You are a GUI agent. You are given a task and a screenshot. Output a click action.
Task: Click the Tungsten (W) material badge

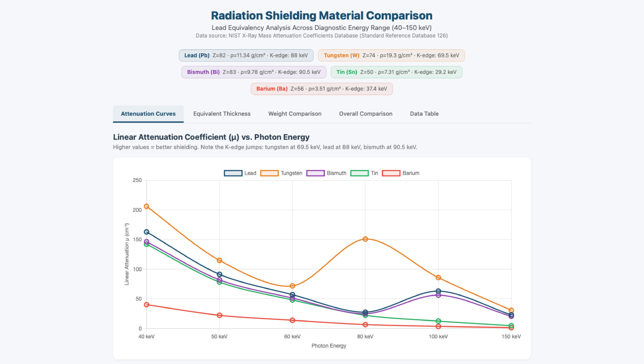[391, 55]
